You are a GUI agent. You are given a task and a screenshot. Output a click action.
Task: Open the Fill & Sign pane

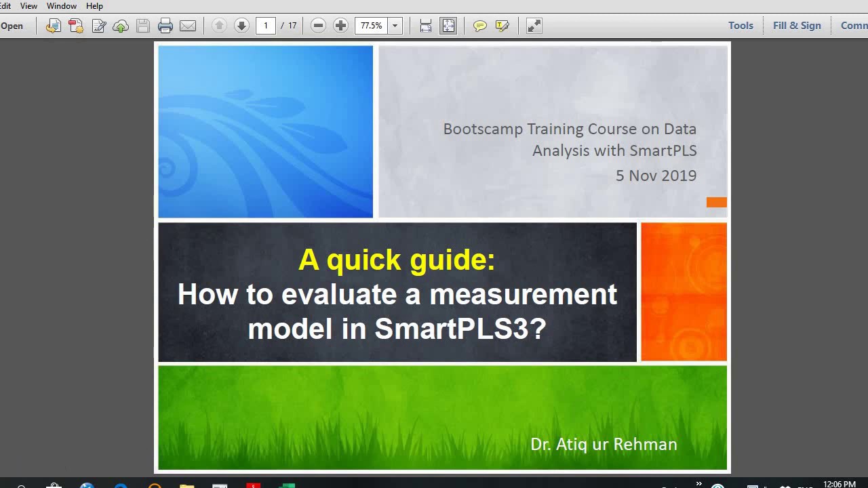pos(797,26)
